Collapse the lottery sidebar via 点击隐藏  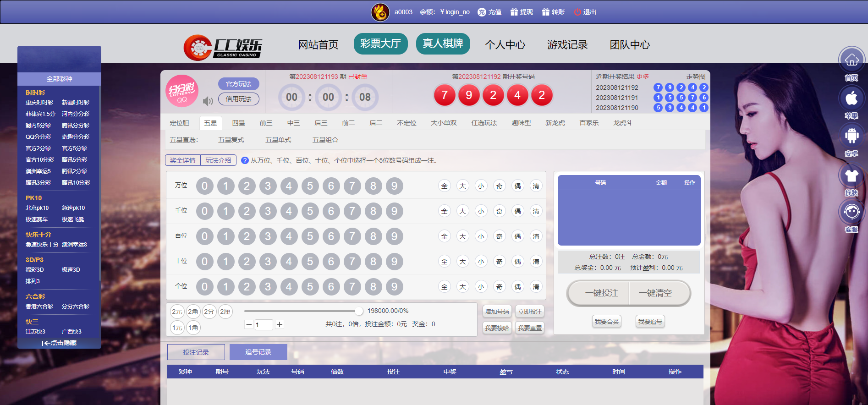59,343
